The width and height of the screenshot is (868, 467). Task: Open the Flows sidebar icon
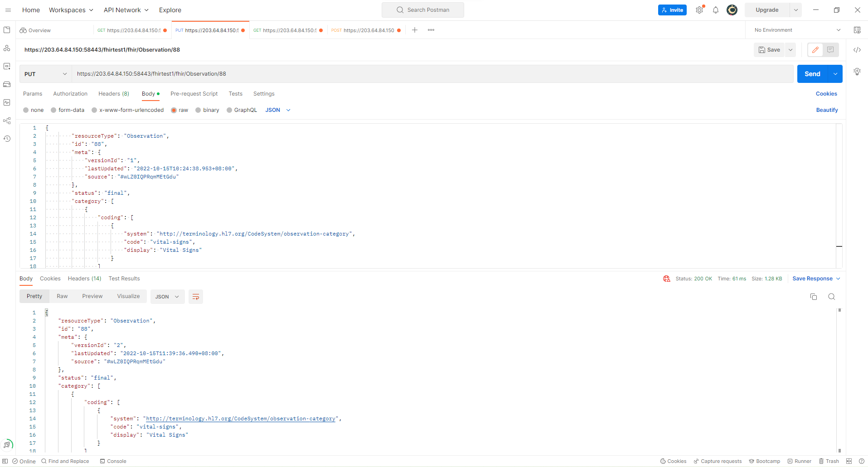[x=7, y=120]
